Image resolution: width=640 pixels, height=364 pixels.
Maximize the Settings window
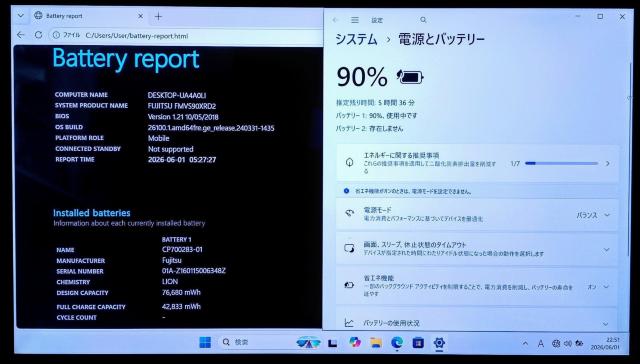tap(600, 16)
